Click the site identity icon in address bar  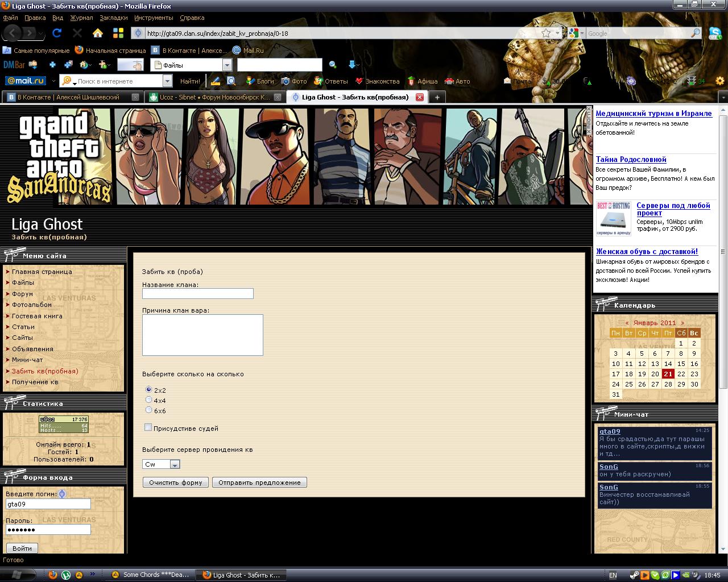(x=138, y=33)
